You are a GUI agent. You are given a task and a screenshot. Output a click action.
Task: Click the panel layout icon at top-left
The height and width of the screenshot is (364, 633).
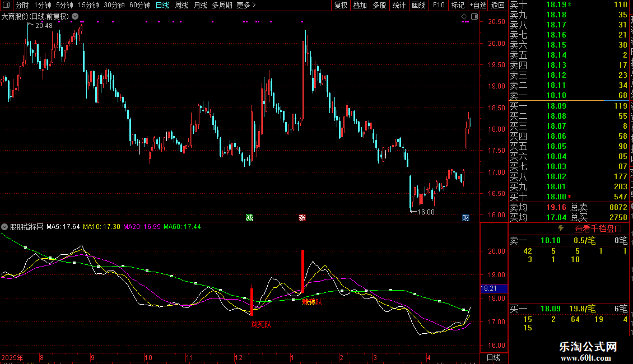[x=6, y=5]
